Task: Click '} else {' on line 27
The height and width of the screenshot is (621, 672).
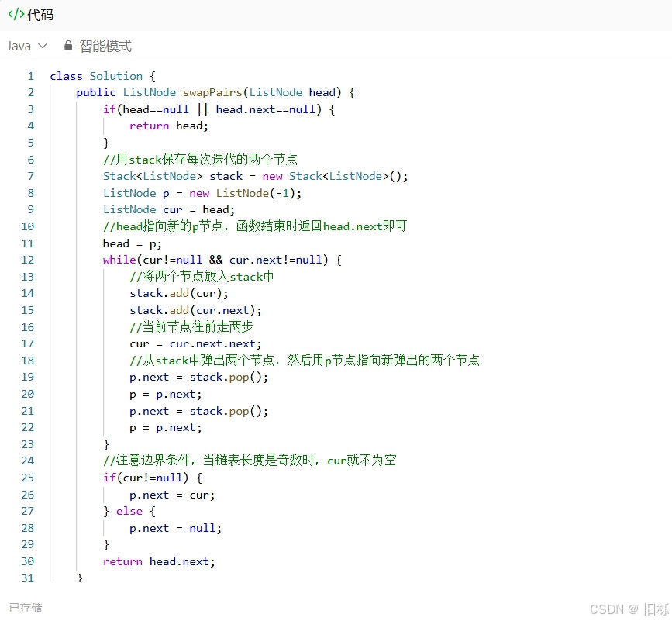Action: [x=129, y=511]
